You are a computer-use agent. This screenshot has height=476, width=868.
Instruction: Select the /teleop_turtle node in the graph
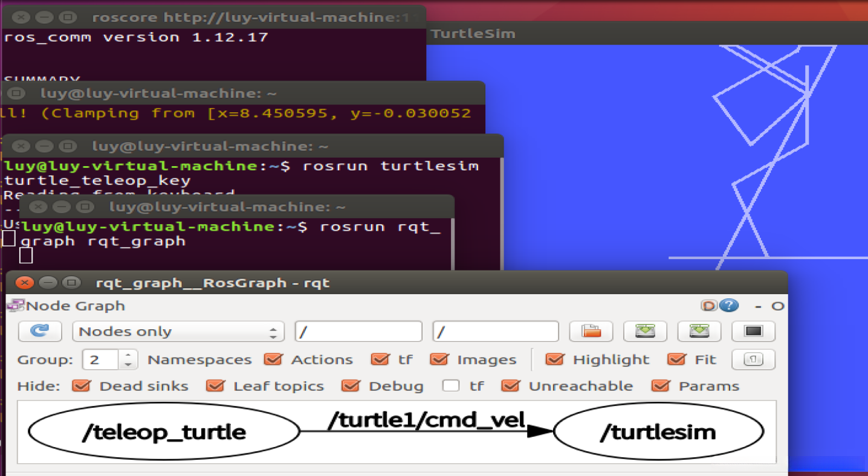click(164, 432)
